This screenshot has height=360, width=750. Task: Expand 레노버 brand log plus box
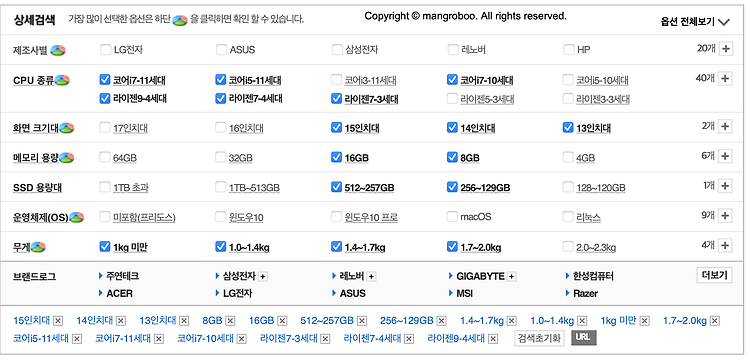pos(372,277)
